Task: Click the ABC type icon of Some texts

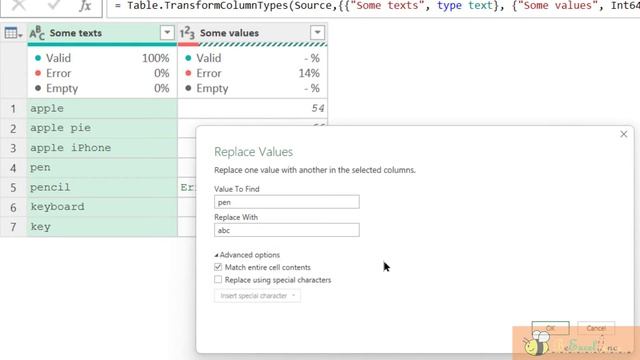Action: click(x=37, y=33)
